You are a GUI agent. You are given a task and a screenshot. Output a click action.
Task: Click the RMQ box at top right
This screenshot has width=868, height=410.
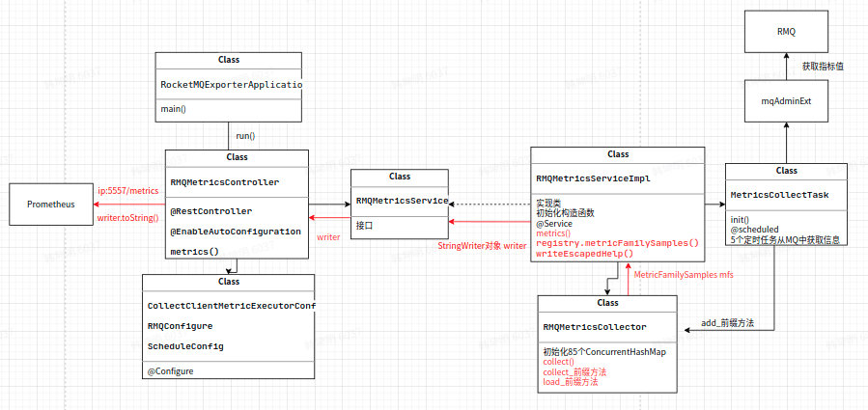pos(786,32)
